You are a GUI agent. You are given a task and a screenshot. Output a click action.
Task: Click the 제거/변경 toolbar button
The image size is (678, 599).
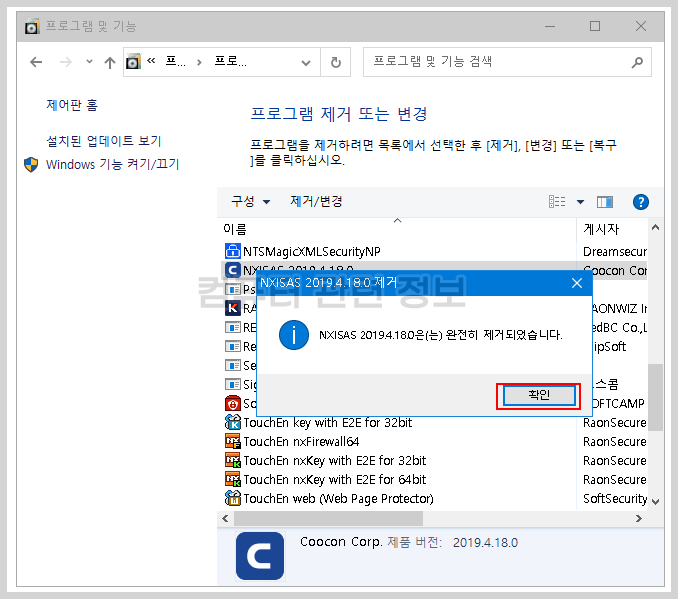pyautogui.click(x=316, y=202)
